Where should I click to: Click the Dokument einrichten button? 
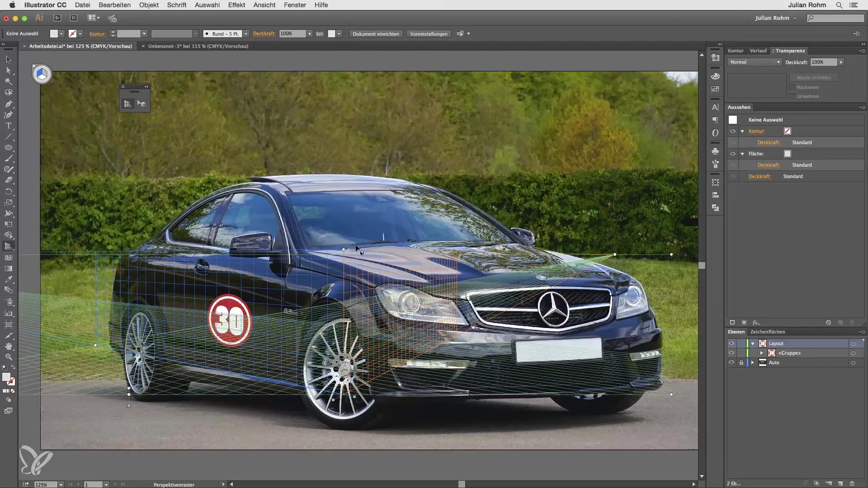click(x=376, y=34)
